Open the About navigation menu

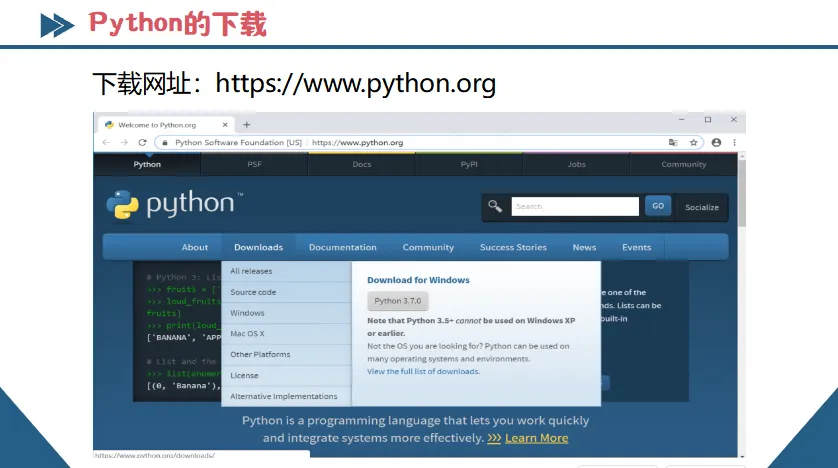pos(195,247)
